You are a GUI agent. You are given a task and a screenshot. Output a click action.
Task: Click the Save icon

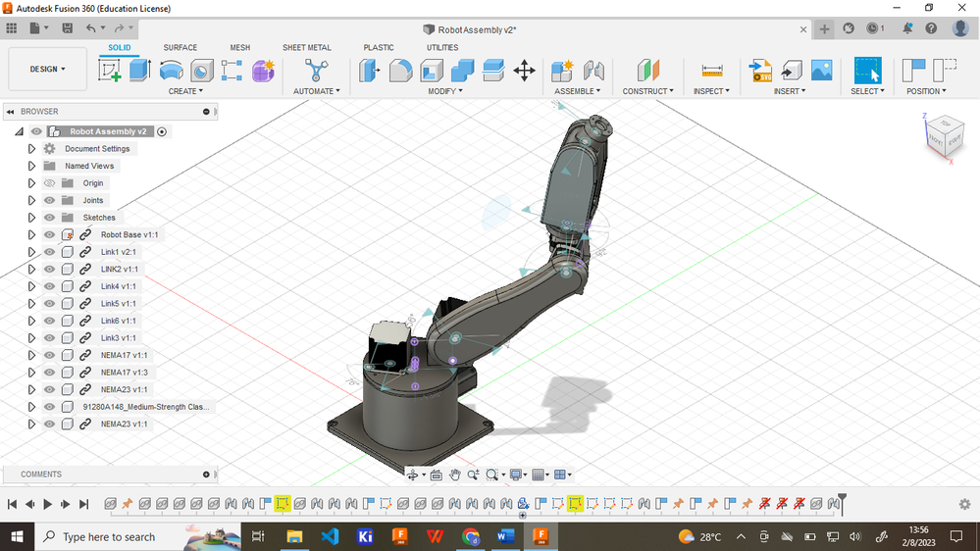[x=67, y=28]
